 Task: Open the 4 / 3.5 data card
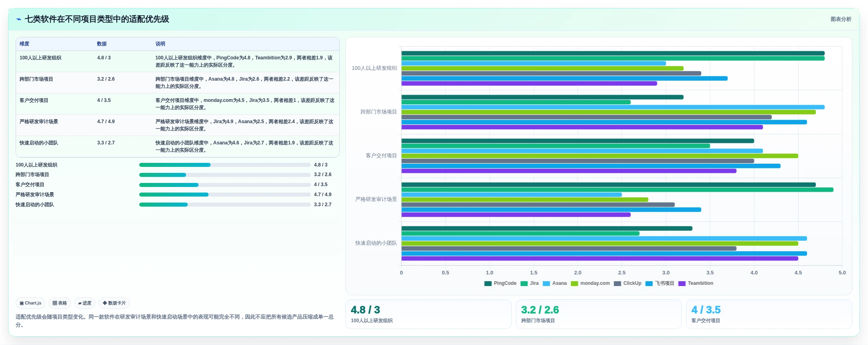(769, 314)
